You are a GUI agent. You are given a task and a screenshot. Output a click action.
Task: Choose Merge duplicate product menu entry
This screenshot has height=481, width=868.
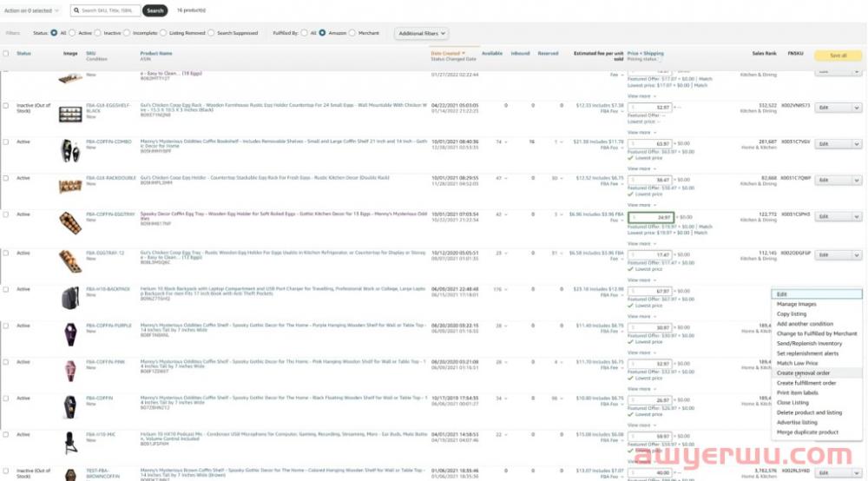(807, 432)
